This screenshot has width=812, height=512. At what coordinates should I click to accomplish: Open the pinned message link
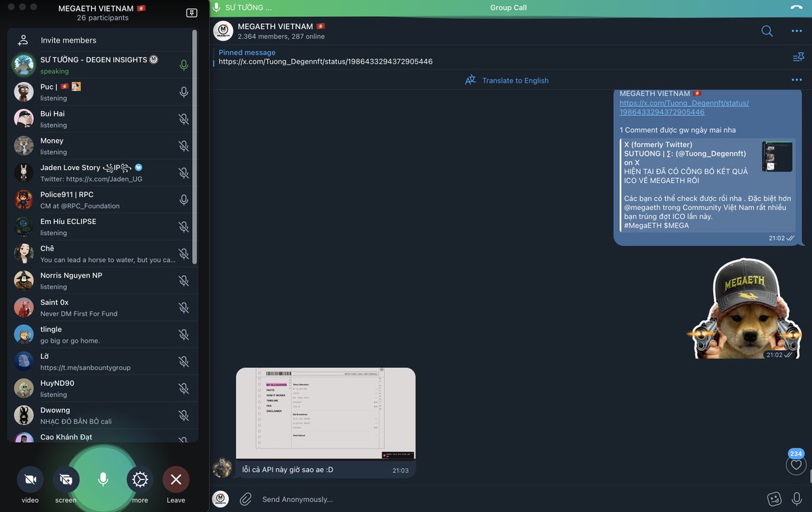tap(325, 62)
